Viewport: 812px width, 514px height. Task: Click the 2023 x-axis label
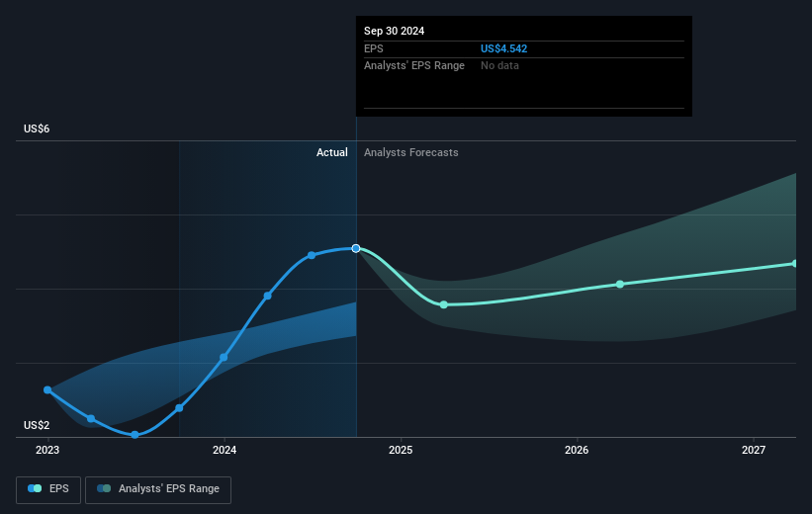click(47, 450)
